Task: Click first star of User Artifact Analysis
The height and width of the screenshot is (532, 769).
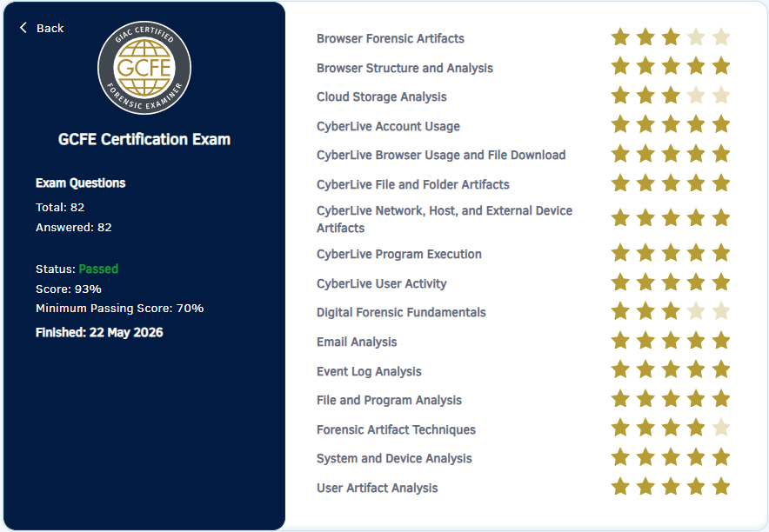Action: (x=620, y=487)
